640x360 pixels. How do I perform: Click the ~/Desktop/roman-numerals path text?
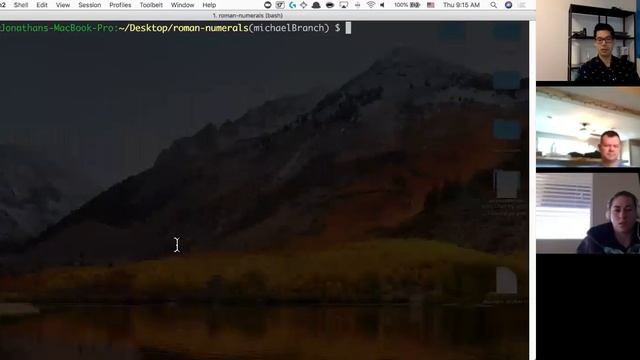tap(184, 28)
